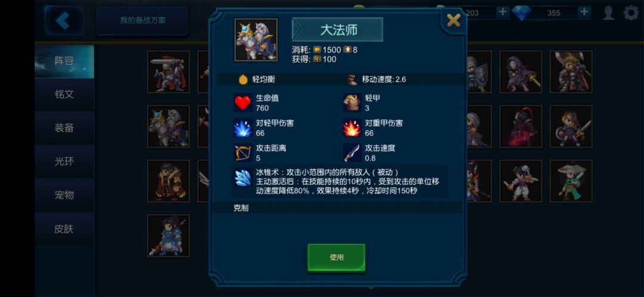Tap the 大法师 portrait in popup

256,39
